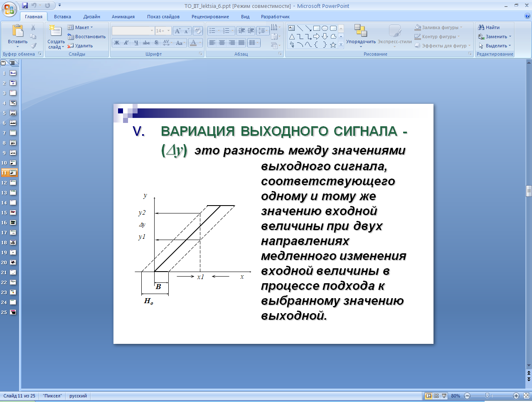This screenshot has width=532, height=402.
Task: Click the zoom slider handle
Action: [x=487, y=396]
